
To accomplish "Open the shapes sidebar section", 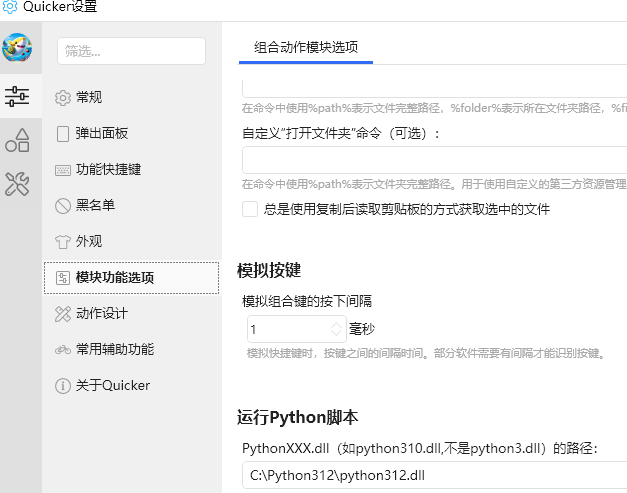I will click(17, 140).
